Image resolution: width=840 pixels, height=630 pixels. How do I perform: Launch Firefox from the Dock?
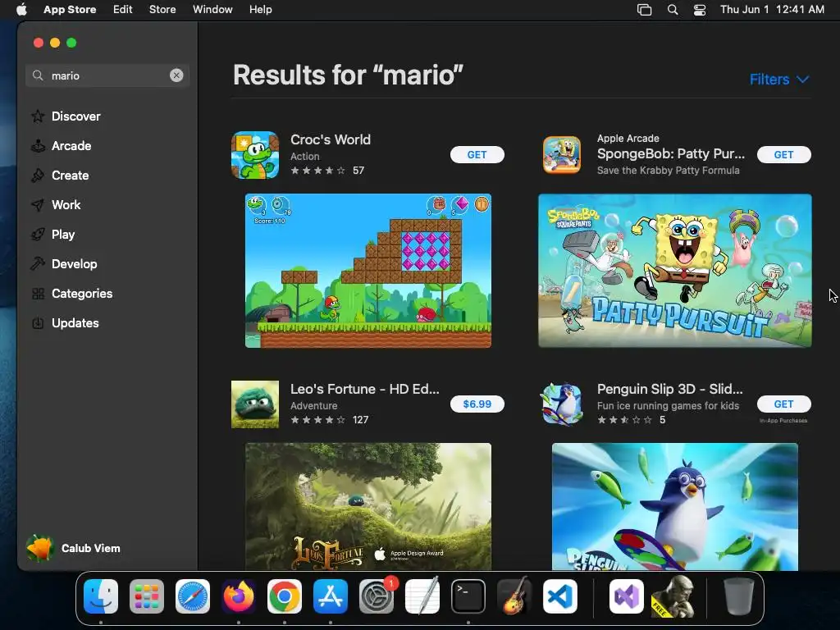tap(239, 596)
